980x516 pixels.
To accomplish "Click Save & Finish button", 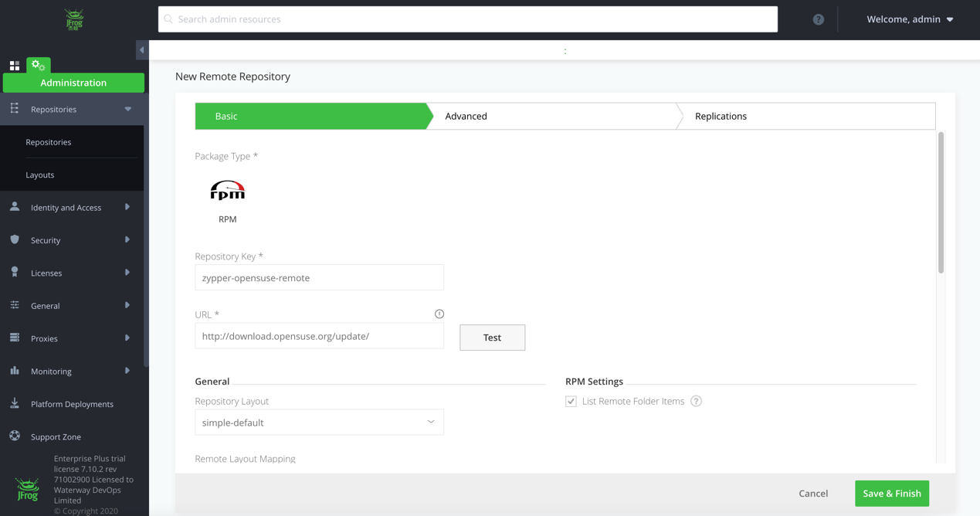I will (x=892, y=493).
